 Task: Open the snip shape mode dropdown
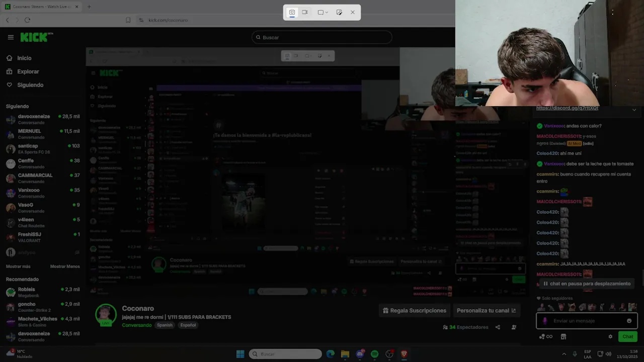[323, 12]
